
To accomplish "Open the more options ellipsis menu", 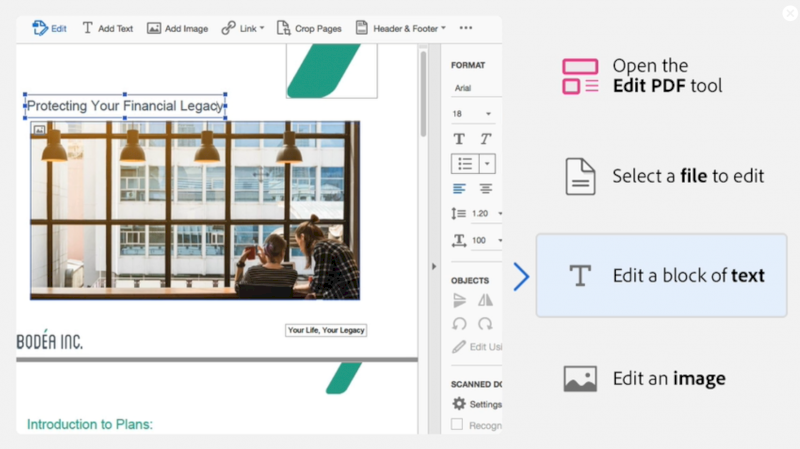I will tap(466, 28).
